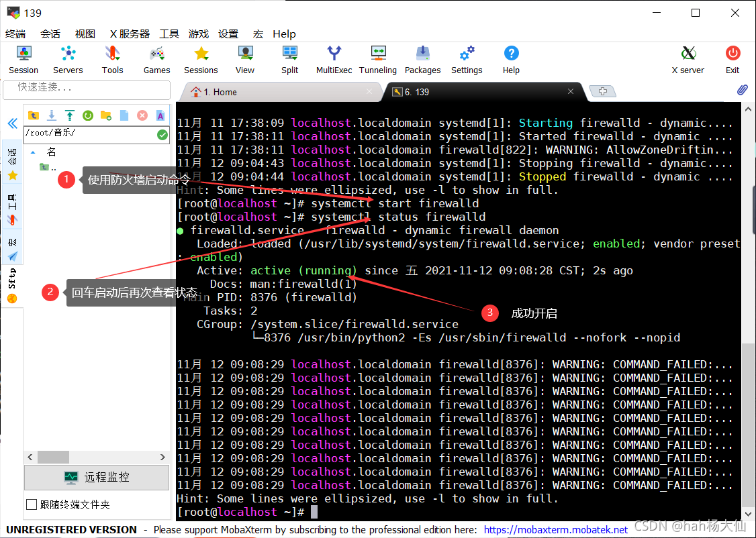Enable 跟随终端文件夹 checkbox
The width and height of the screenshot is (756, 538).
click(32, 504)
